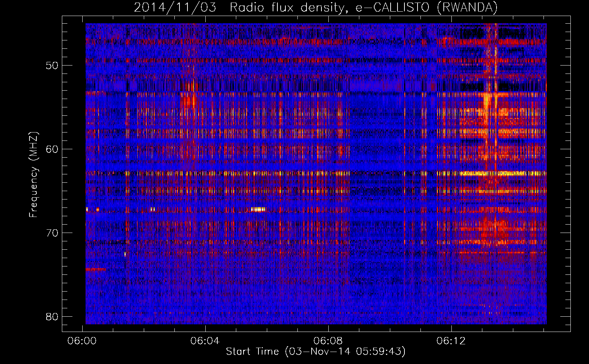
Task: Click the '60' frequency tick label
Action: [x=52, y=149]
